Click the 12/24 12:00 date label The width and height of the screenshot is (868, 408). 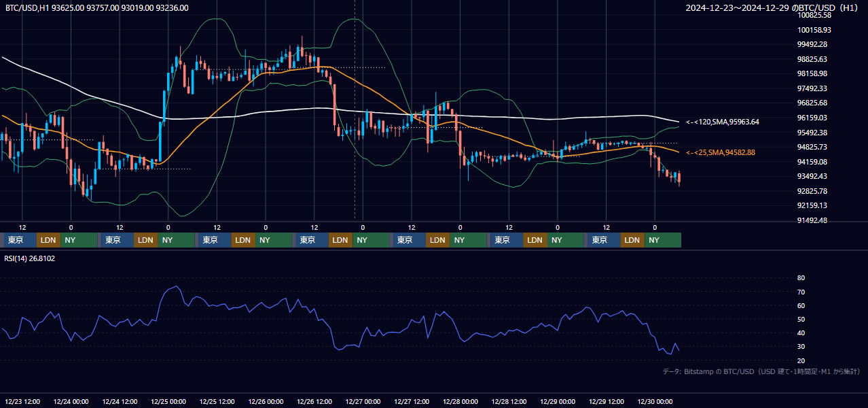click(x=120, y=402)
